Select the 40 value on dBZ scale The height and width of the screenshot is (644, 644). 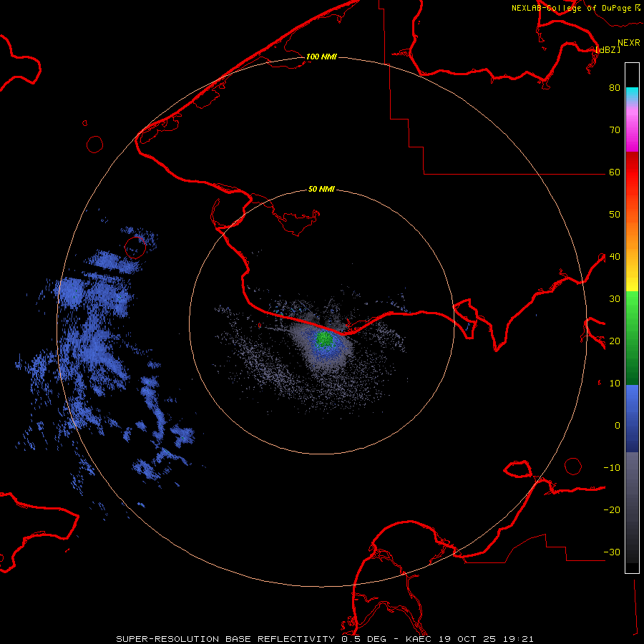(x=615, y=257)
